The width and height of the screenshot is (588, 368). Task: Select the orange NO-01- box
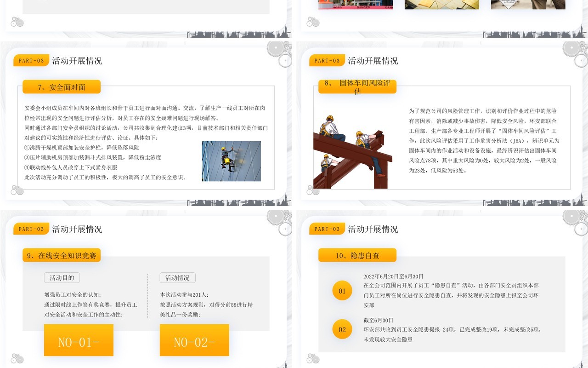(x=79, y=340)
